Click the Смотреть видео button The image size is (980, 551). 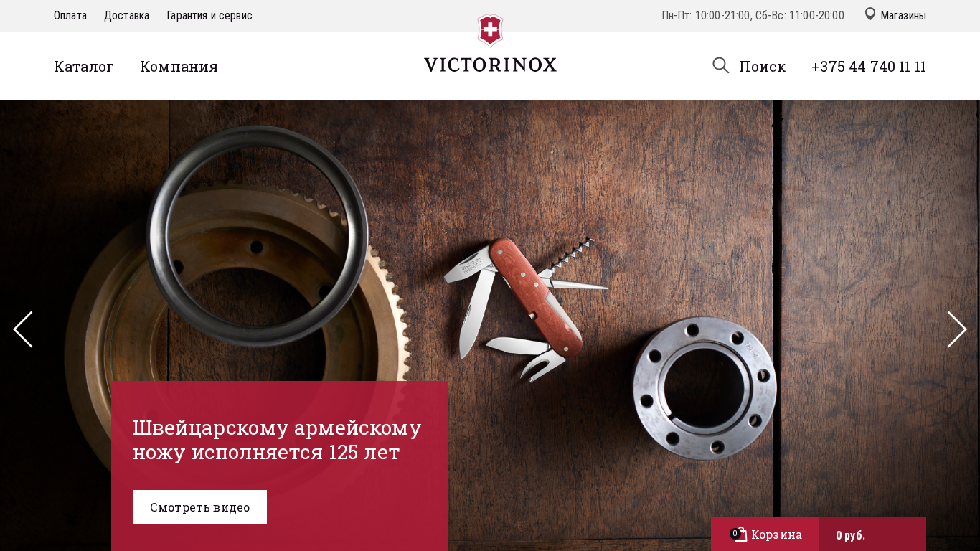[199, 507]
